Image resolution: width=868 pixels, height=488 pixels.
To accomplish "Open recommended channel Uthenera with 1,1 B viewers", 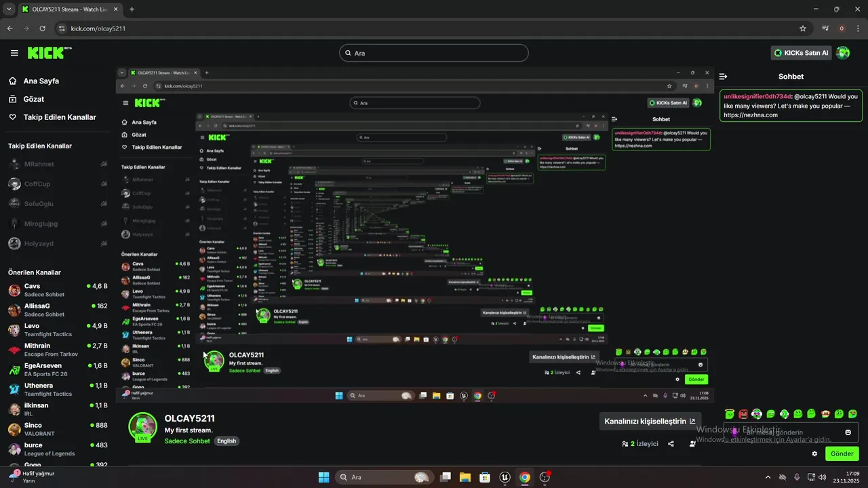I will coord(58,389).
